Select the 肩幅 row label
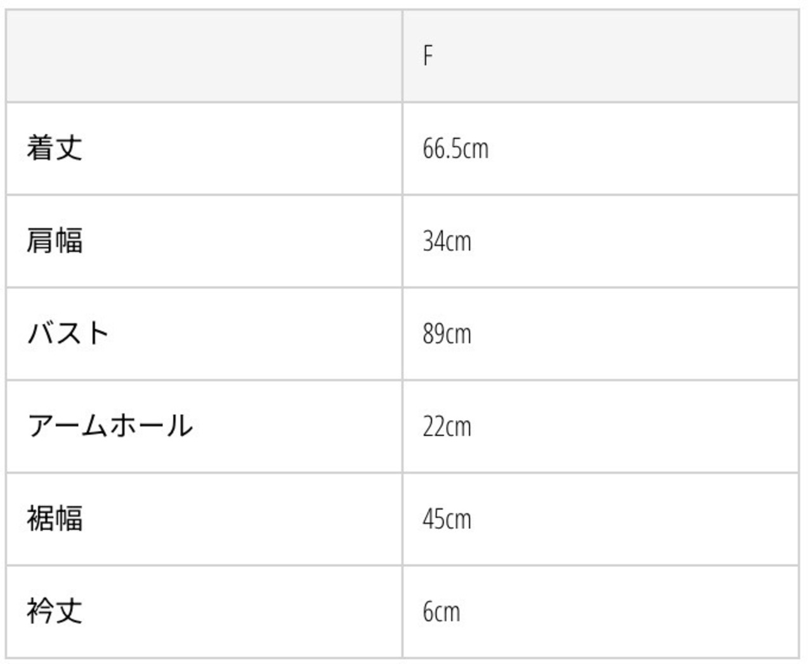 point(55,241)
